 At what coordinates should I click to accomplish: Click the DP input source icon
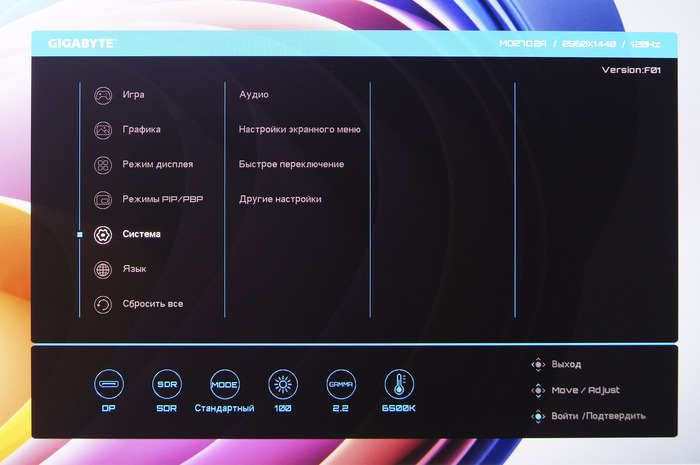tap(108, 384)
